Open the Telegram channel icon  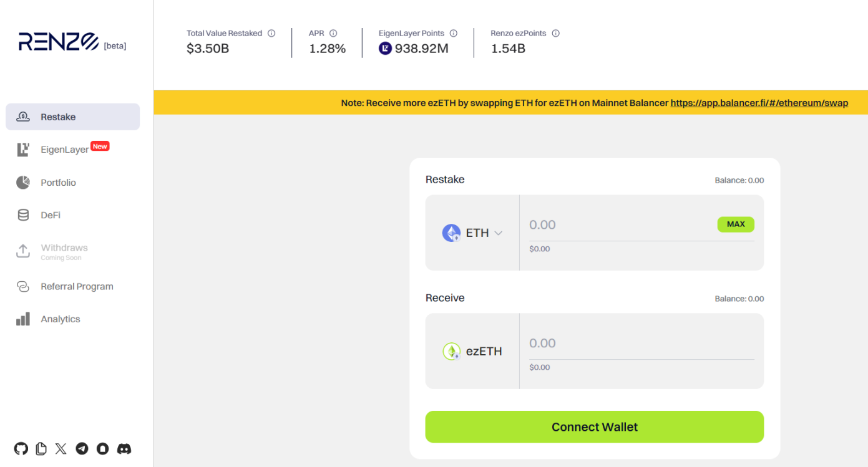point(82,449)
